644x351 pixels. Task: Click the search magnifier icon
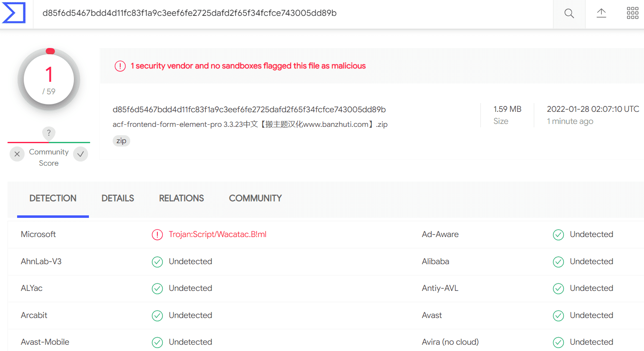pos(569,13)
